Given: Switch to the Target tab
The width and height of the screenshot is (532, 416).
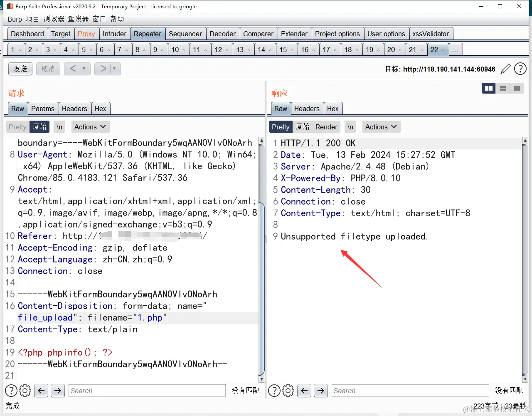Looking at the screenshot, I should click(x=61, y=34).
